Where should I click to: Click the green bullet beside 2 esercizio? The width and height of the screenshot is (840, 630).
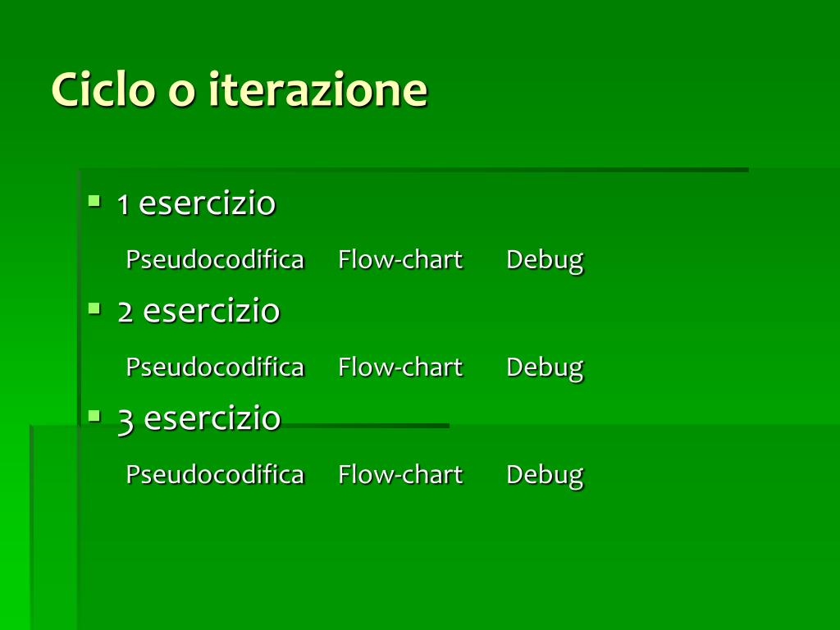[x=94, y=309]
